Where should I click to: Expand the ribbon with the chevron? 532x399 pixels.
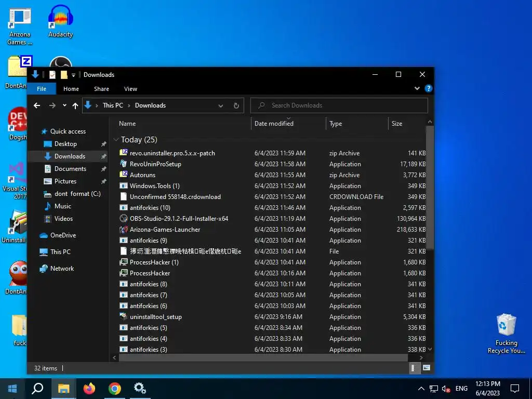417,88
